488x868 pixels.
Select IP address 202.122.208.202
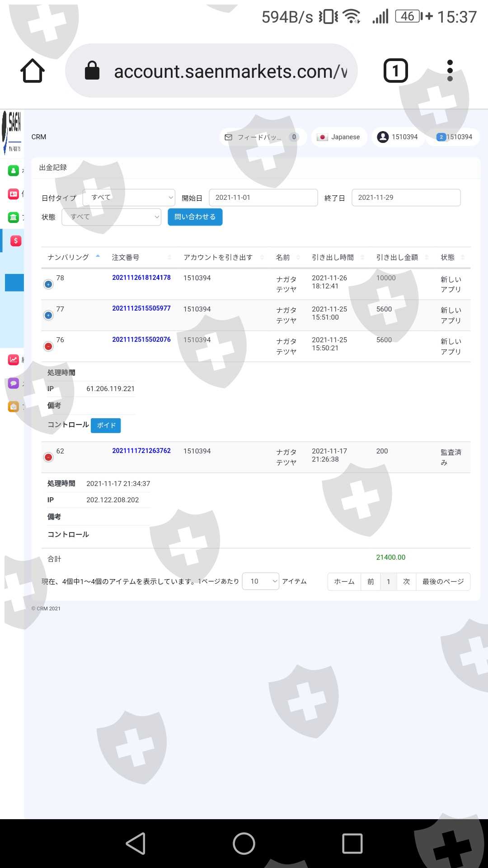tap(113, 500)
